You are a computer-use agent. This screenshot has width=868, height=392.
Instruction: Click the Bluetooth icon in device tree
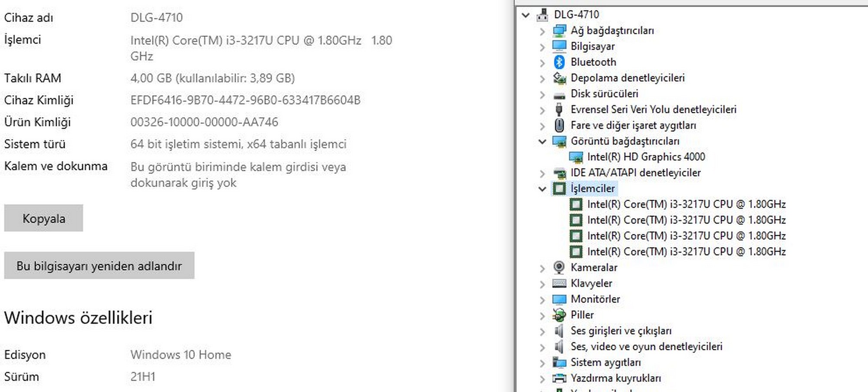tap(559, 62)
